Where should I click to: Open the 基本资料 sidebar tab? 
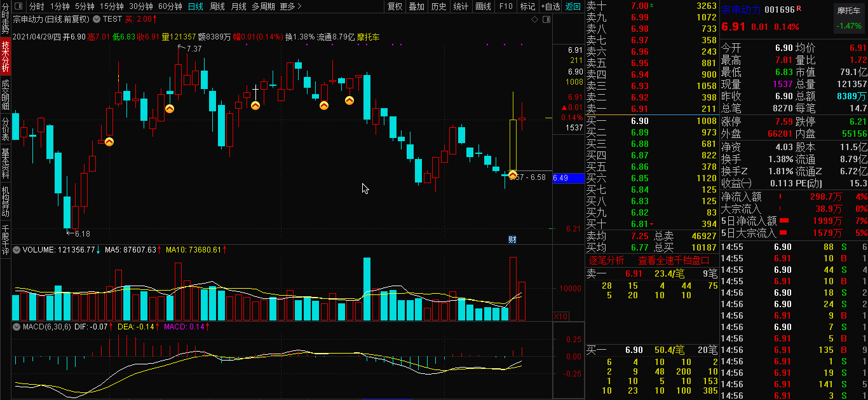[5, 163]
